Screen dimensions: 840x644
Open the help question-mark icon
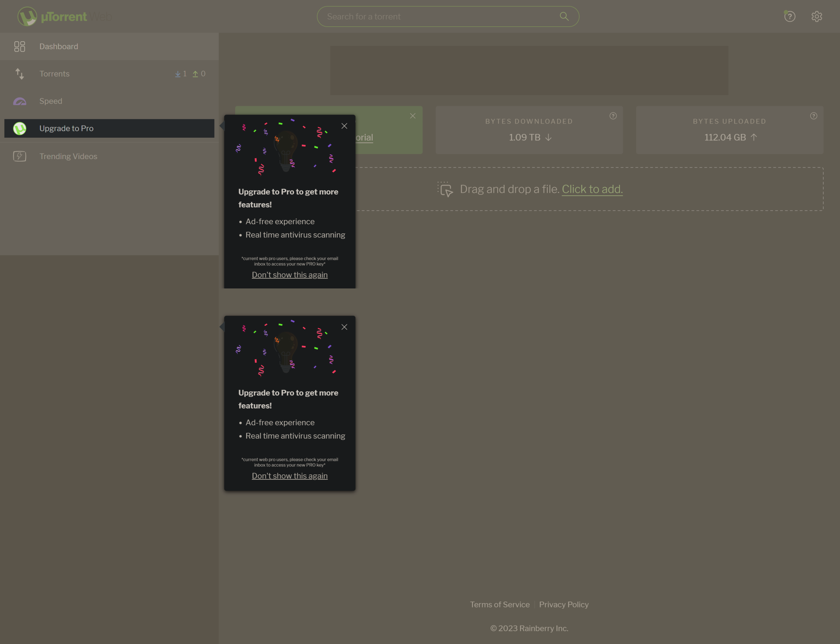click(789, 16)
